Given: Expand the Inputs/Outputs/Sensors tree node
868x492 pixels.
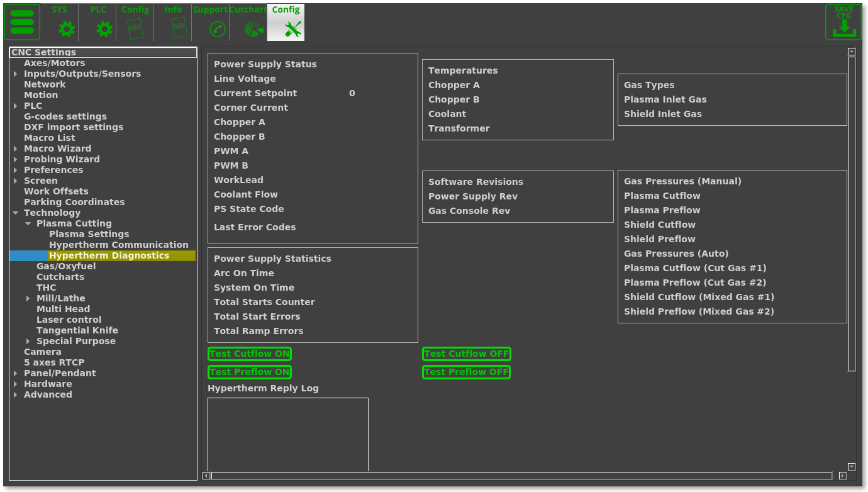Looking at the screenshot, I should 16,74.
